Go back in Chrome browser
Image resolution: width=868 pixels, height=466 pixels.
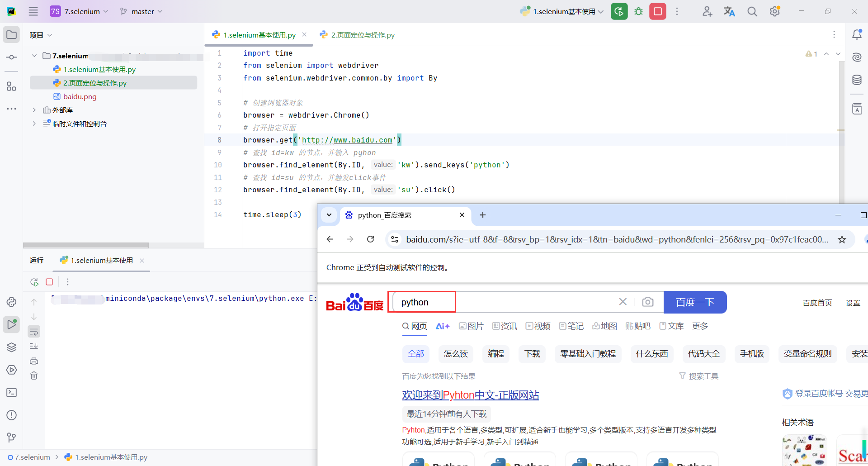330,239
